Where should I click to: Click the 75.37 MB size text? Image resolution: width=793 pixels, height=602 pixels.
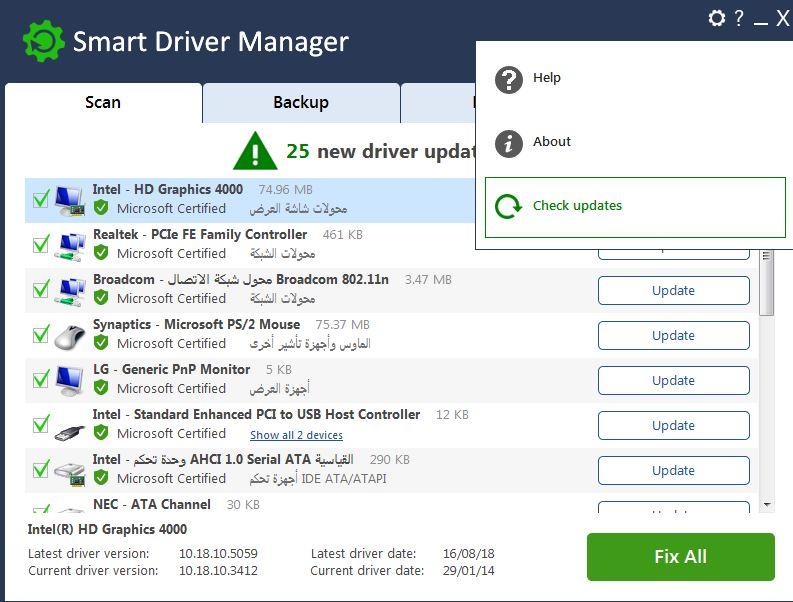pyautogui.click(x=342, y=325)
